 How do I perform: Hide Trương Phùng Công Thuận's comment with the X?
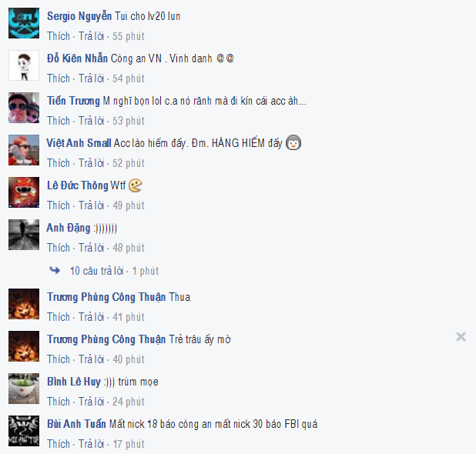pos(461,336)
